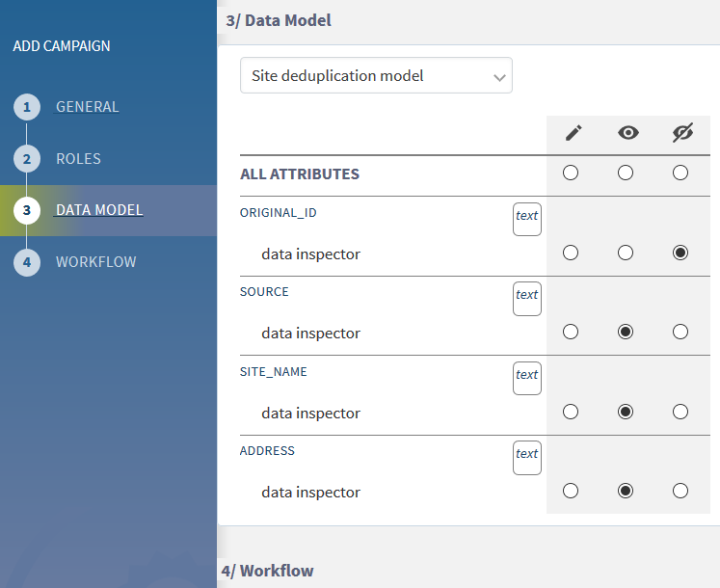Open the Site deduplication model dropdown
Viewport: 720px width, 588px height.
point(376,76)
